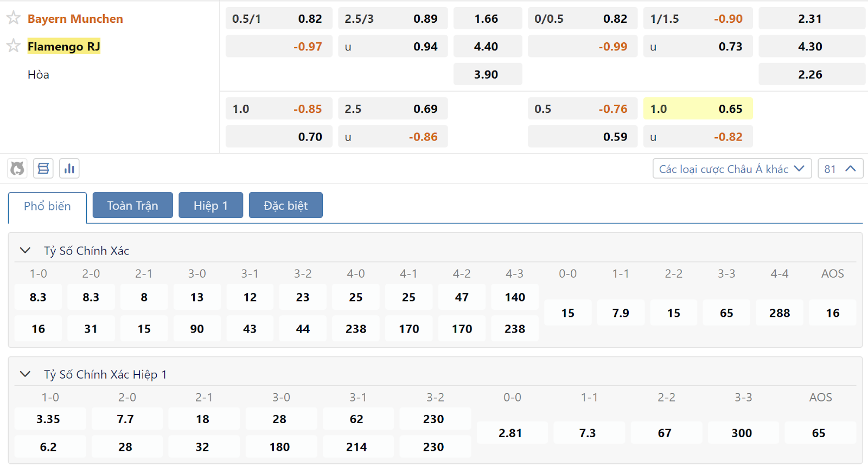
Task: Open the Các loại cược Châu Á khác dropdown
Action: pyautogui.click(x=732, y=169)
